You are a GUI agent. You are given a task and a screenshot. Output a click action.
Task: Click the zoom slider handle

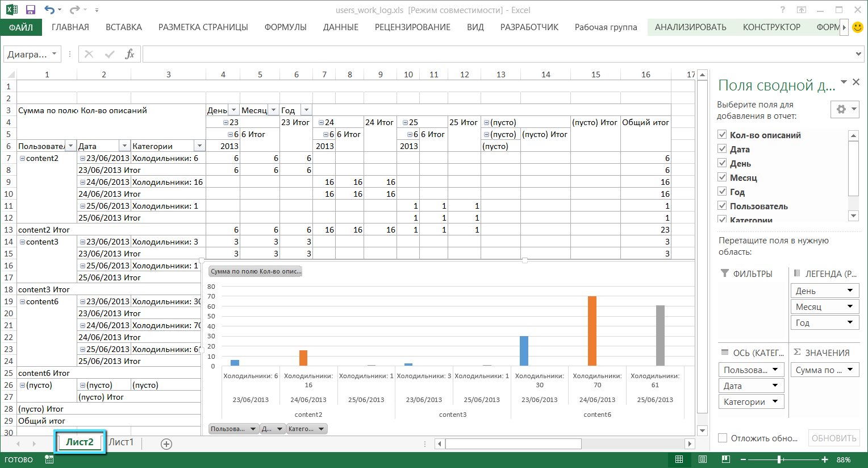click(x=779, y=459)
